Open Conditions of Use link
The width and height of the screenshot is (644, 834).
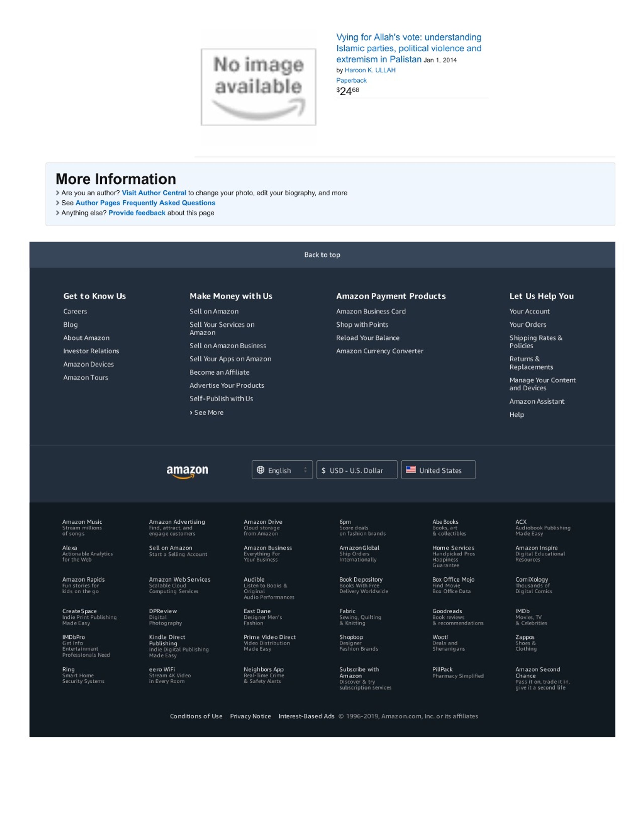pos(196,716)
